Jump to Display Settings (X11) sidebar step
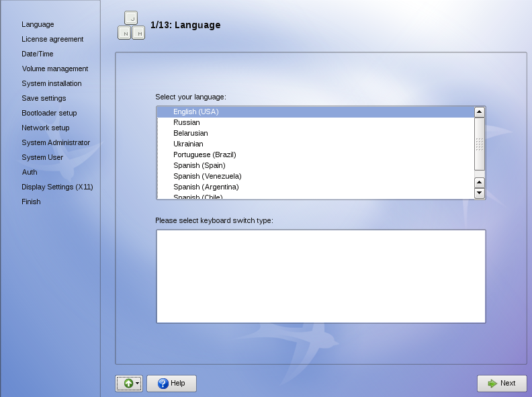This screenshot has height=397, width=532. tap(57, 187)
